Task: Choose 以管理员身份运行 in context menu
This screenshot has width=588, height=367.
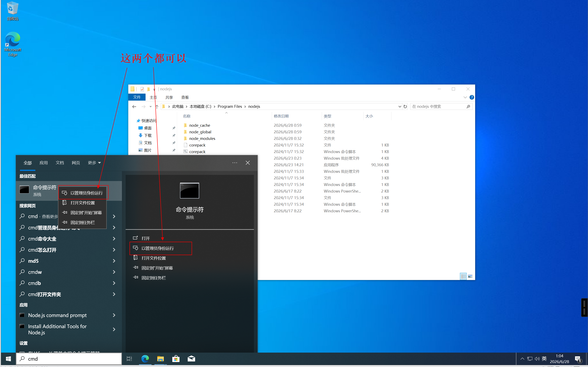Action: [83, 193]
